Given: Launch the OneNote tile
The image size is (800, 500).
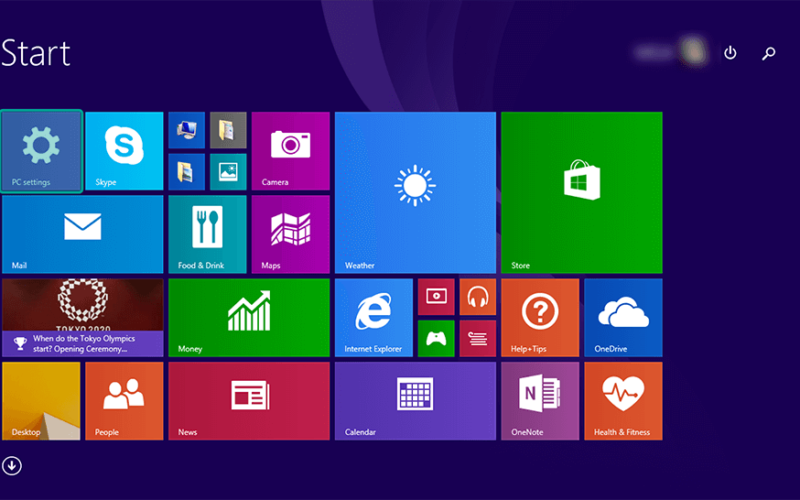Looking at the screenshot, I should (x=540, y=401).
